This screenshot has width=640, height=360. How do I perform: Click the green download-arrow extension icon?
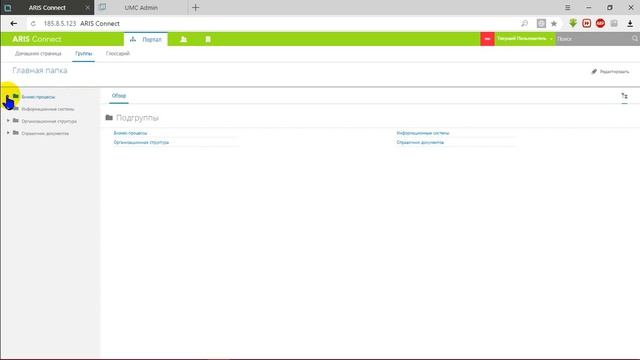point(573,23)
